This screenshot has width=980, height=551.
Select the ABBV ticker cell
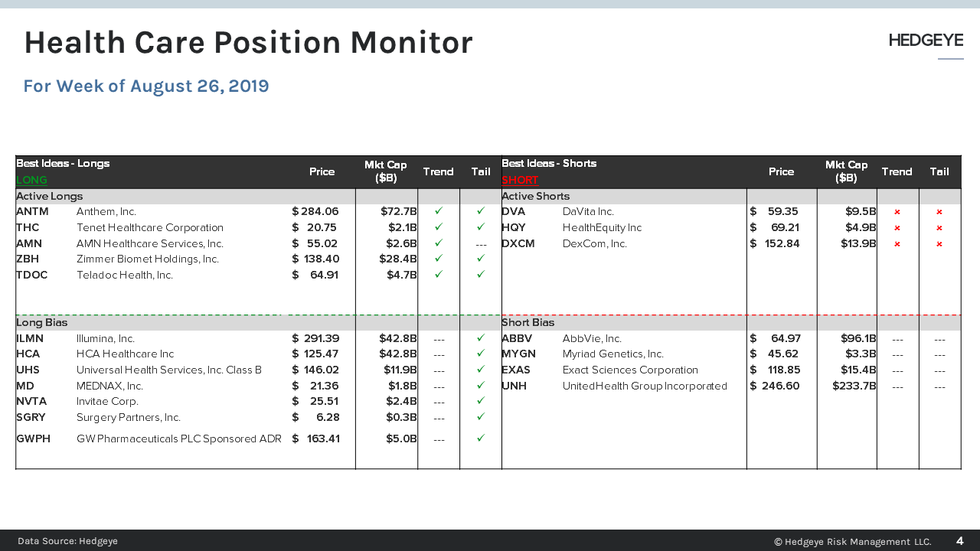[514, 338]
